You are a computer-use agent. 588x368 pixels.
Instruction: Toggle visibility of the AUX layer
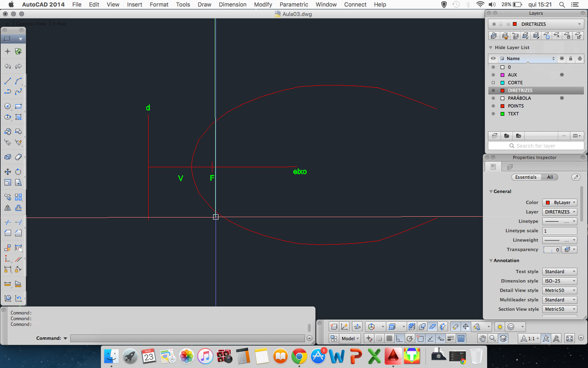click(493, 75)
